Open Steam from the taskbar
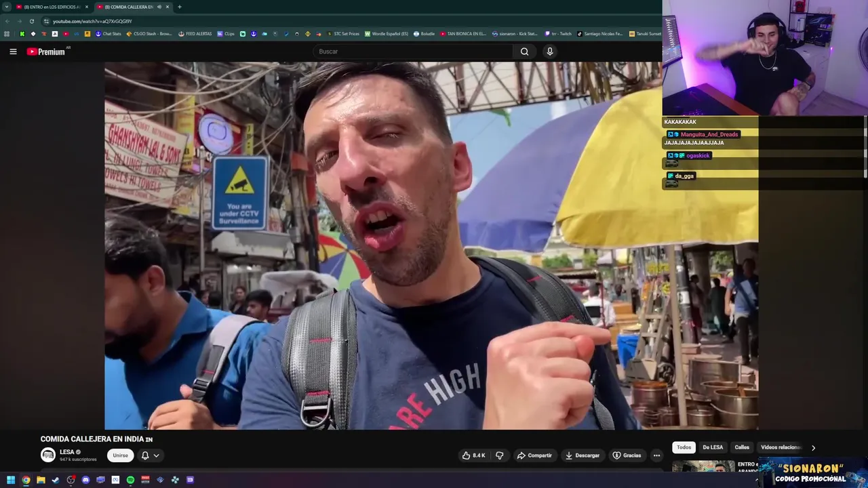This screenshot has width=868, height=488. pos(56,480)
